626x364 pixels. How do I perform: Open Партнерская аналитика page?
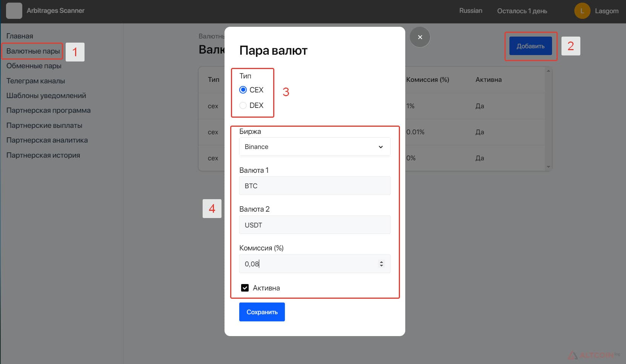(47, 140)
